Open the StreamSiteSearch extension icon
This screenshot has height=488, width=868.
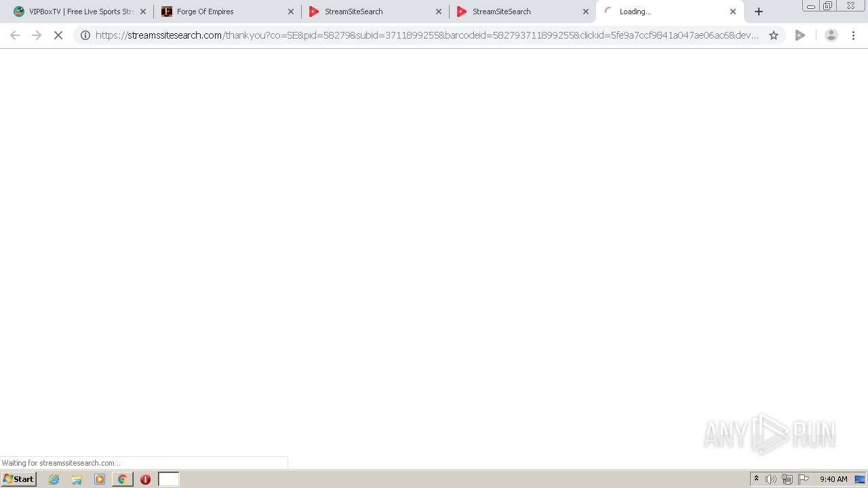[800, 35]
